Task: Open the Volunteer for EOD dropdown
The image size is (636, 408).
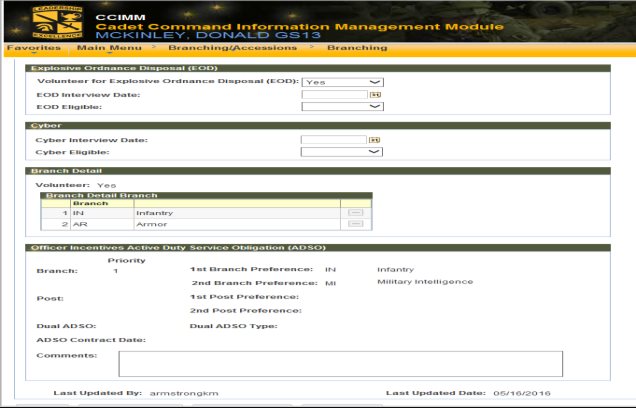Action: pos(343,82)
